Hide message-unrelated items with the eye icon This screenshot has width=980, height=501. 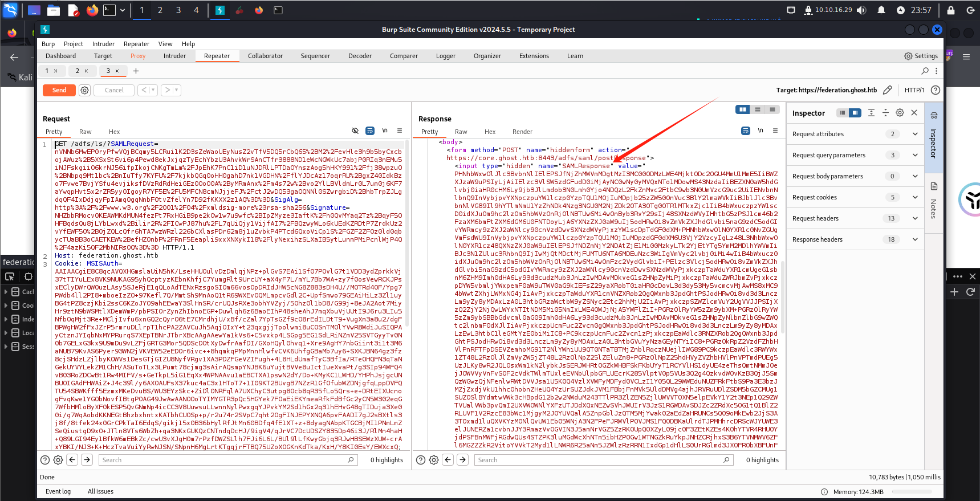355,131
